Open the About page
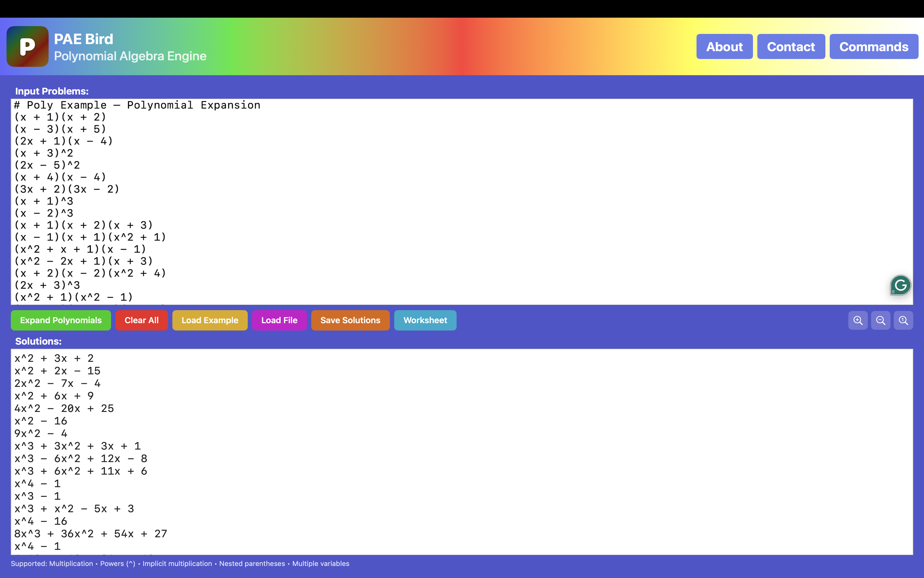 point(724,47)
